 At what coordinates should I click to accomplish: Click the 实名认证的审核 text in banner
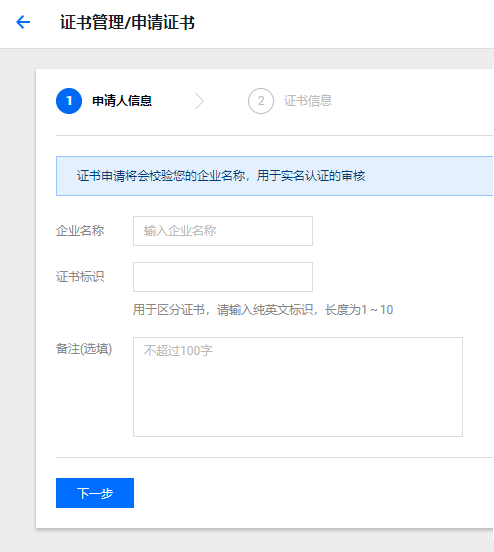point(323,175)
